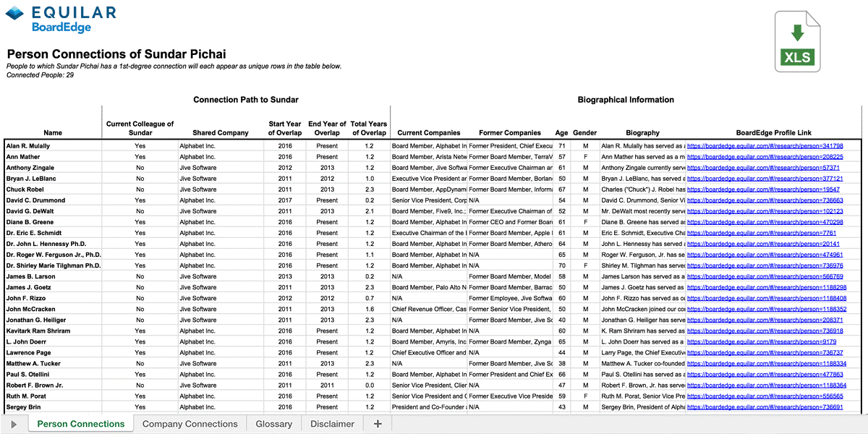Select the title Person Connections of Sundar Pichai
Viewport: 868px width, 434px height.
116,54
